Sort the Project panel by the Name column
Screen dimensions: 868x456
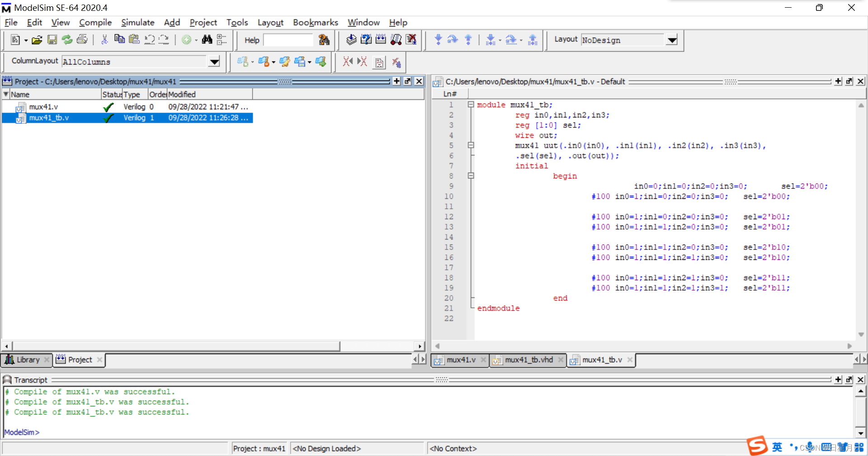(x=55, y=94)
